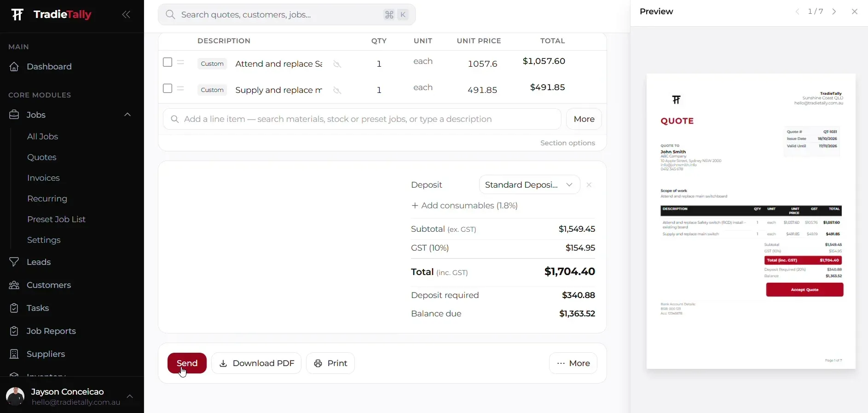Click the $1,704.40 total amount

[570, 272]
